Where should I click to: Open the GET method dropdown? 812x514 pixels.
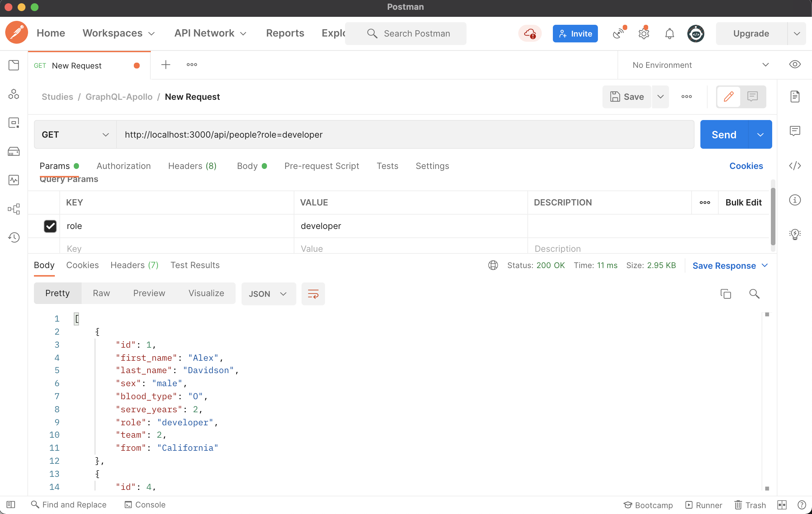coord(75,134)
